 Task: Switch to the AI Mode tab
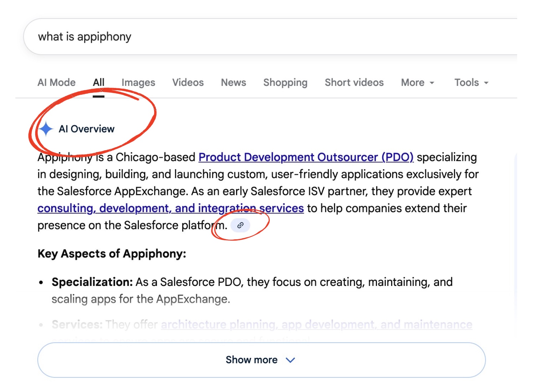click(x=57, y=83)
